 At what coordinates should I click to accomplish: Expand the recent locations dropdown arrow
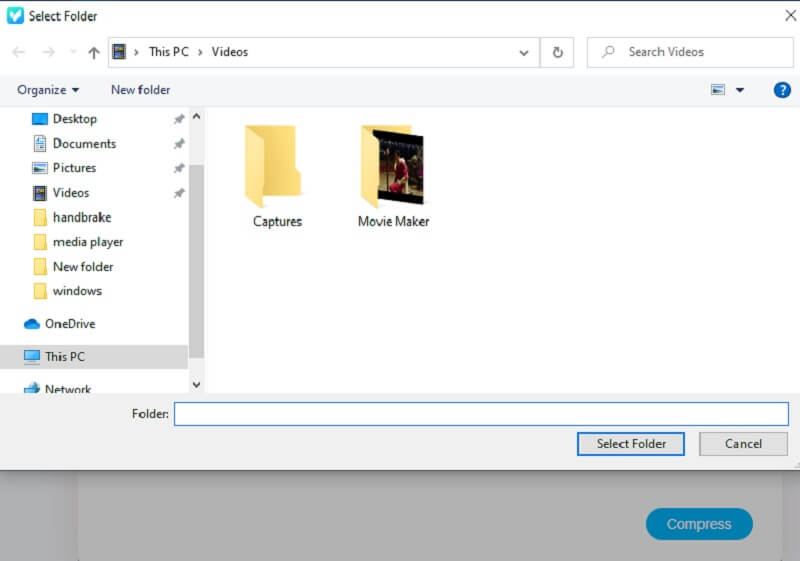click(x=72, y=53)
